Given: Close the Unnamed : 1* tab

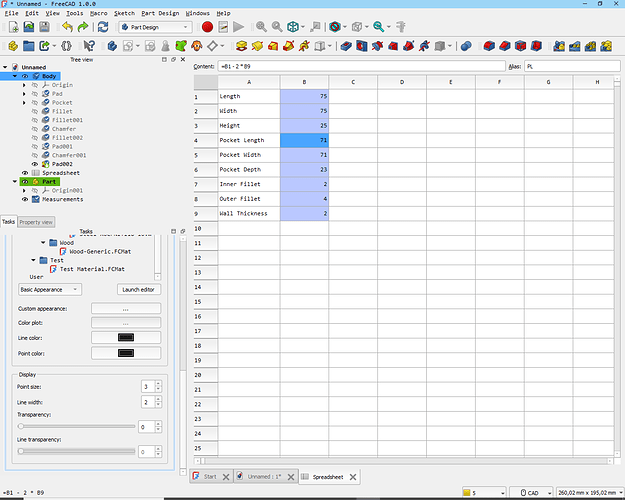Looking at the screenshot, I should 291,477.
